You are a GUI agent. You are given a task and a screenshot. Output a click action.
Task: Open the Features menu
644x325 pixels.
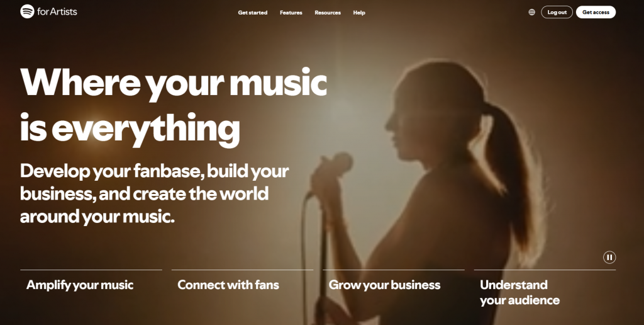tap(291, 13)
